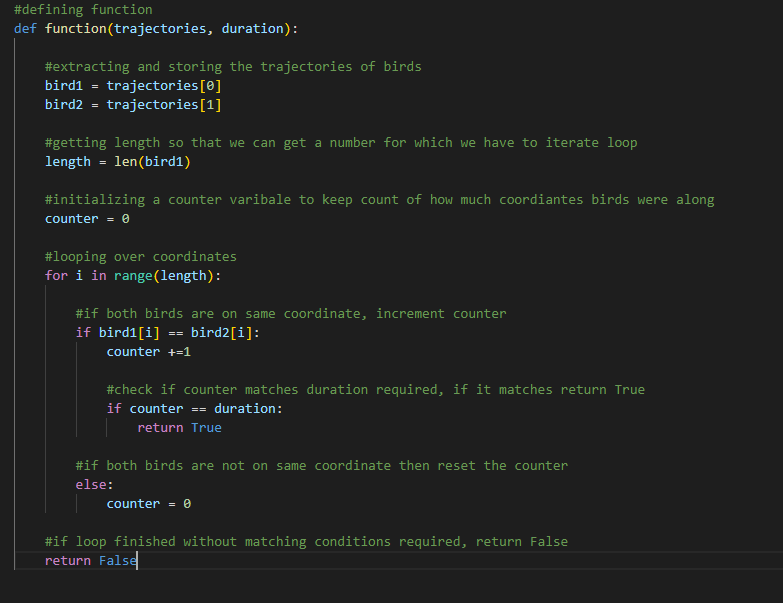Click the "for i in range(length):" line
This screenshot has width=783, height=603.
tap(133, 276)
